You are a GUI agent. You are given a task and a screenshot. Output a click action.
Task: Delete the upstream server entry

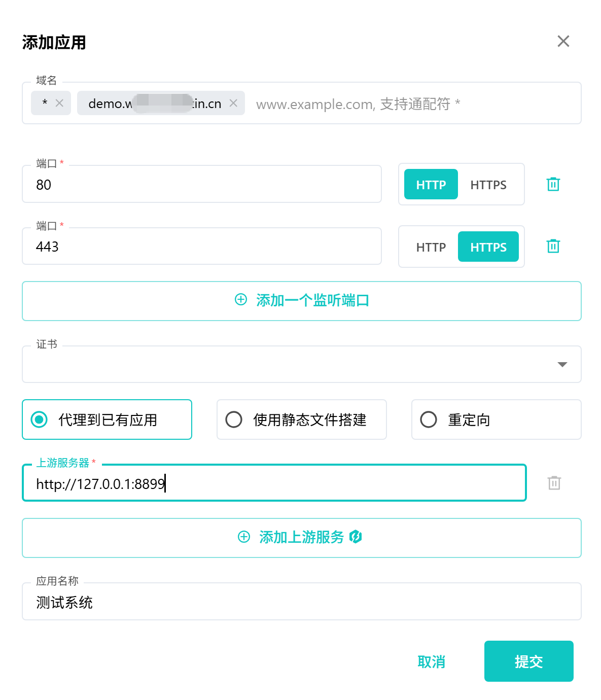click(x=554, y=483)
